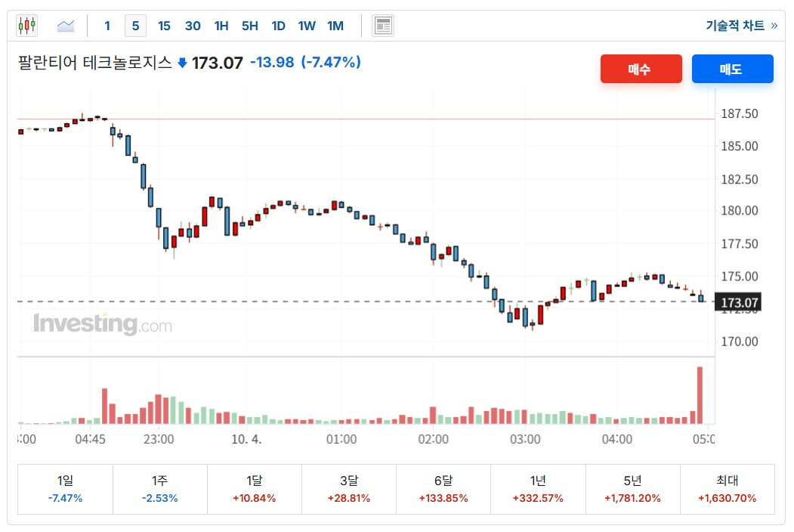Switch to candlestick chart type
The image size is (794, 532).
click(x=27, y=26)
